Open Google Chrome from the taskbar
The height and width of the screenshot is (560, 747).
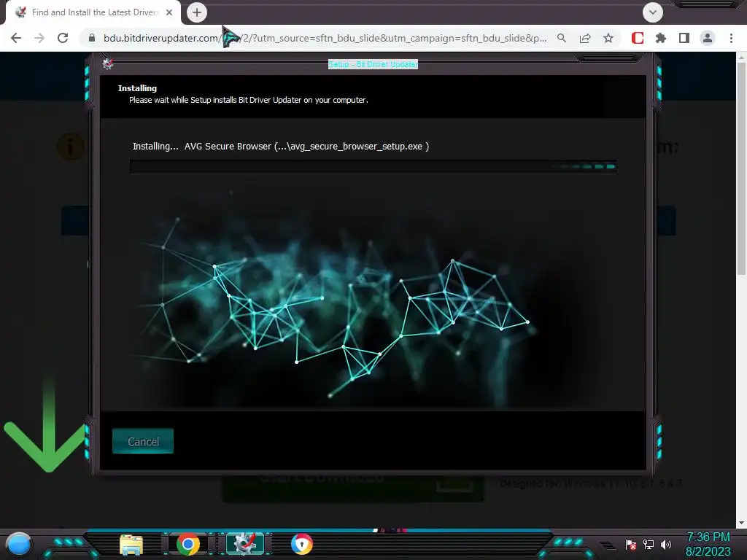point(188,544)
